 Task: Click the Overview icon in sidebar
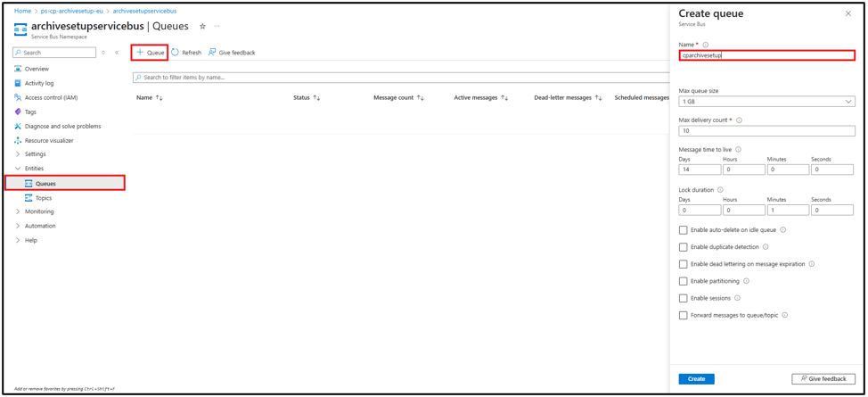[x=18, y=69]
